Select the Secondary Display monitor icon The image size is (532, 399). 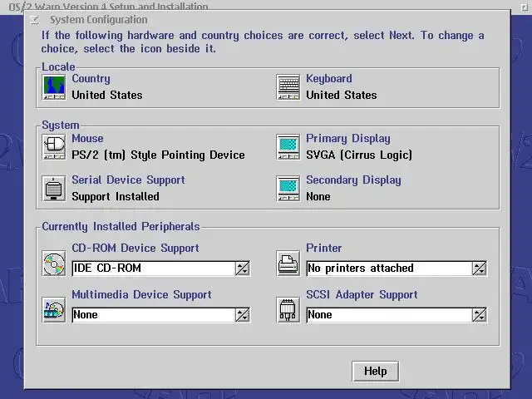point(288,189)
